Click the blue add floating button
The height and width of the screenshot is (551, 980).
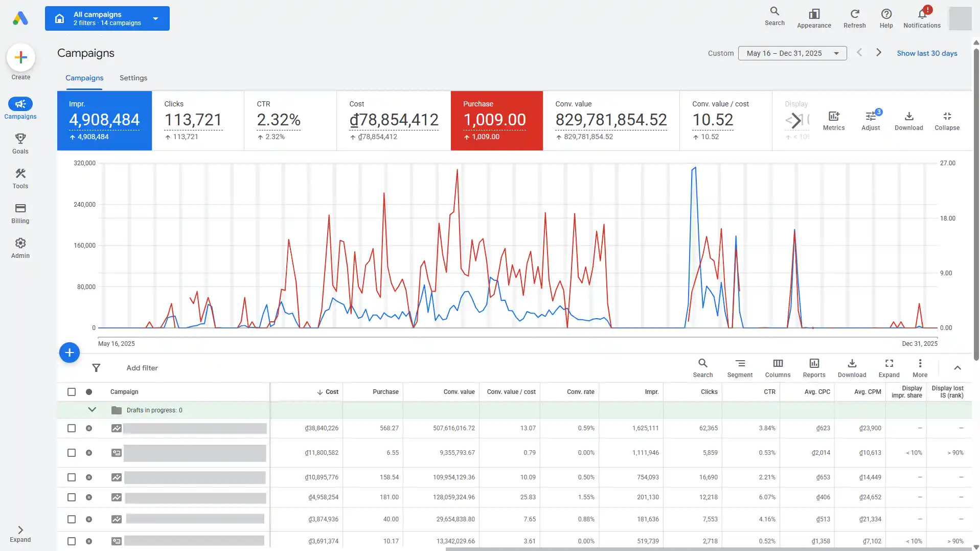point(70,352)
